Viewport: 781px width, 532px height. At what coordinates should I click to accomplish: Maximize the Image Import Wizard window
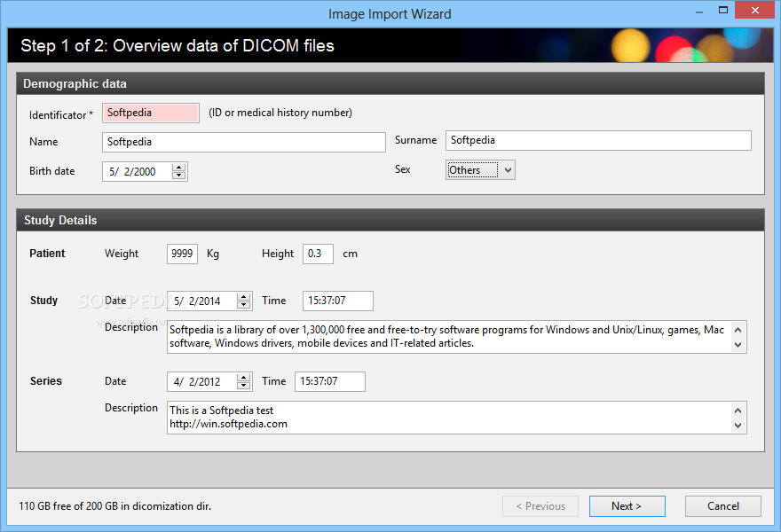coord(723,11)
